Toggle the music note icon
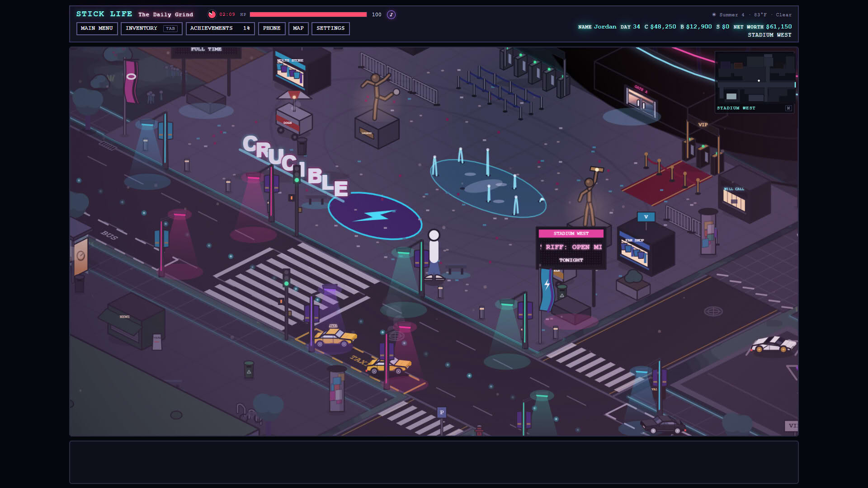 (392, 14)
